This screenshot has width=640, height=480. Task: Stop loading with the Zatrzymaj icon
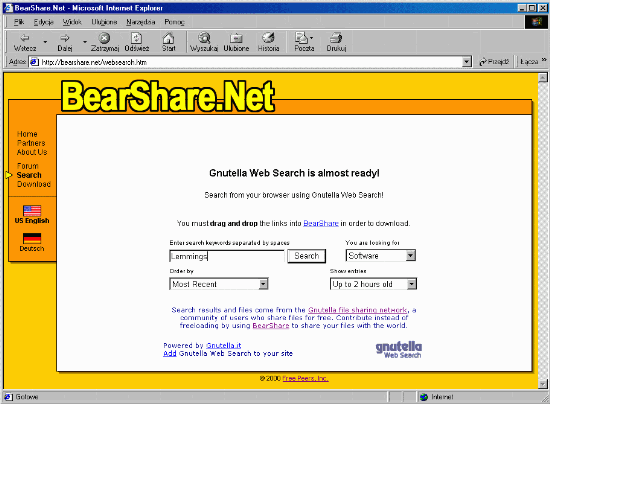point(104,38)
